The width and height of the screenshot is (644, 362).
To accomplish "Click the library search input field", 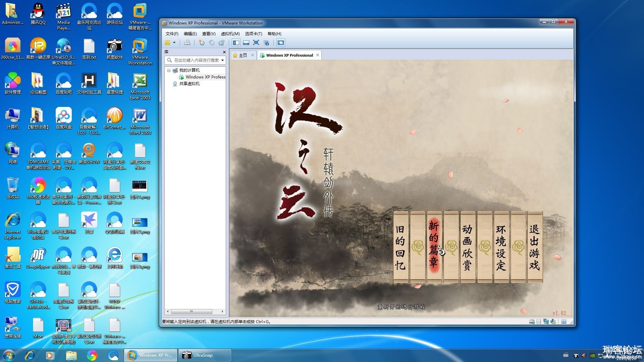I will pos(195,60).
